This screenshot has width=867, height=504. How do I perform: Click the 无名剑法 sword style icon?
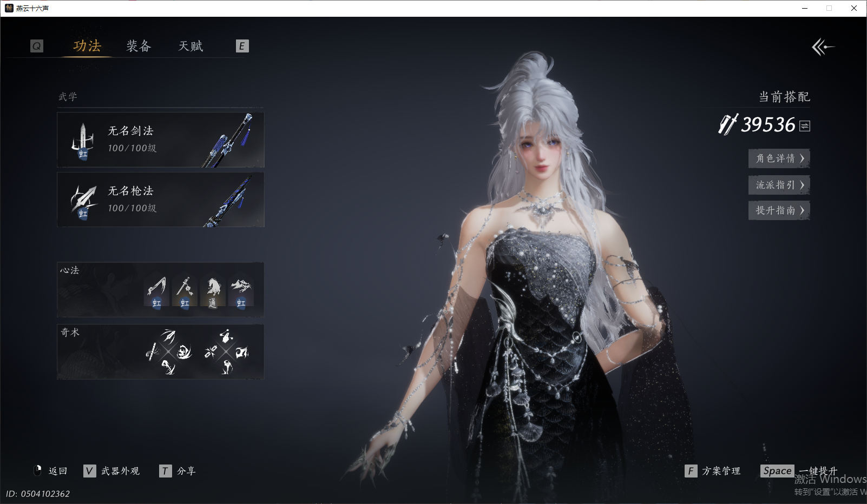[x=83, y=141]
